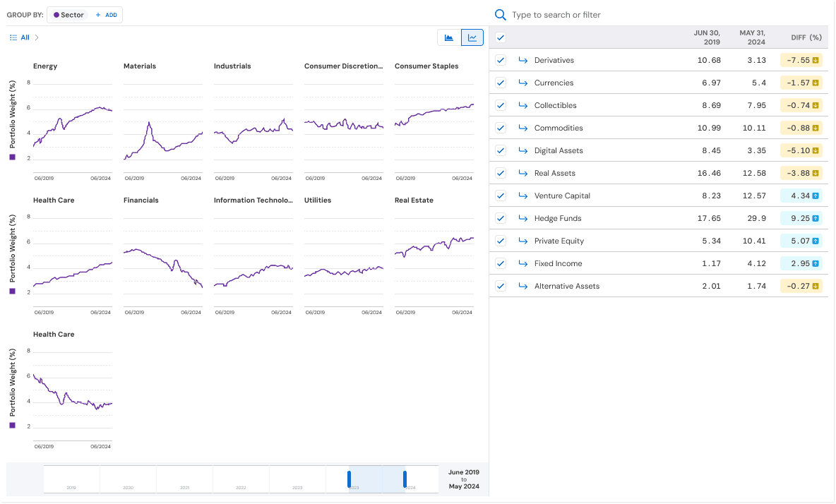Click the list icon beside All
Viewport: 836px width, 504px height.
pyautogui.click(x=13, y=37)
